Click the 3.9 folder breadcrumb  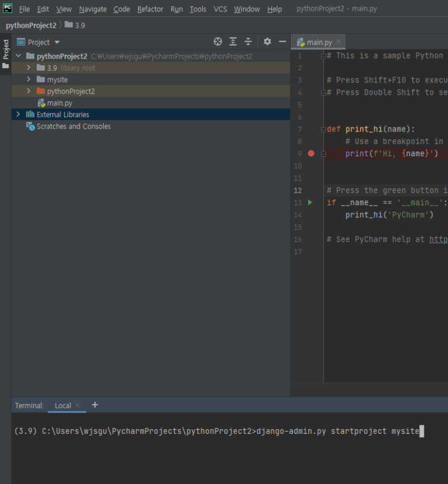(75, 25)
